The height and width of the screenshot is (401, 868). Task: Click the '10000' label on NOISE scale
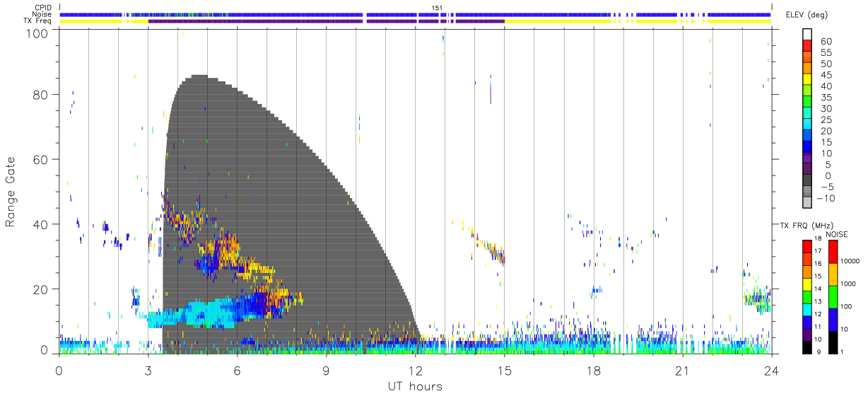click(851, 261)
